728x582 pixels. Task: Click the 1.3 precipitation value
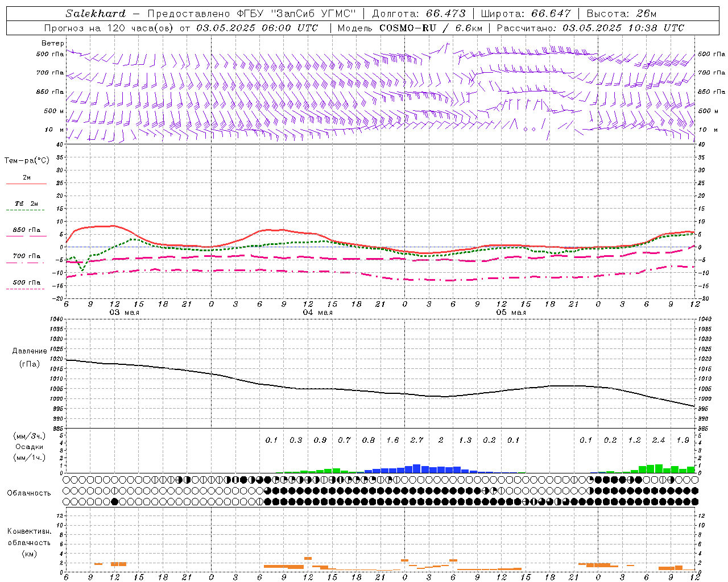465,440
